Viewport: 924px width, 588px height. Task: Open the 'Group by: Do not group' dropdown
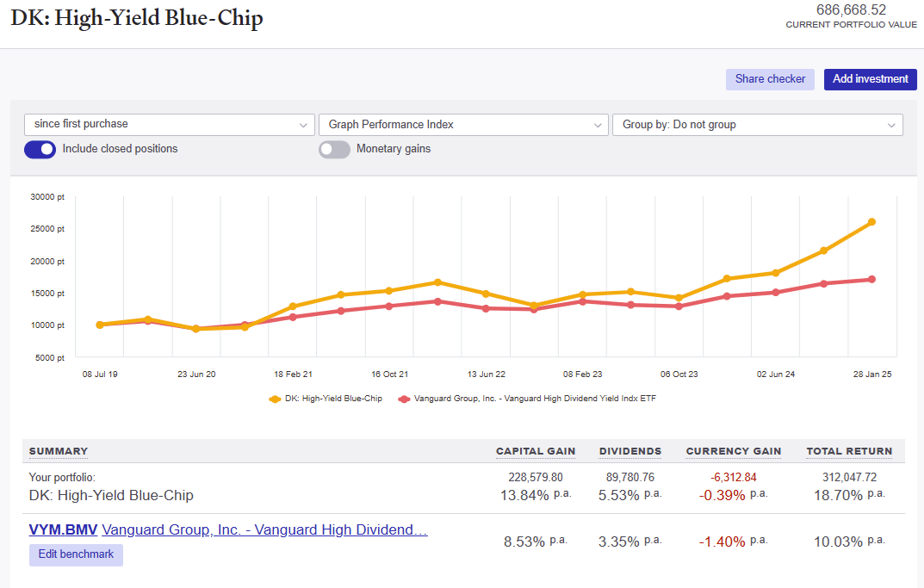(x=757, y=124)
